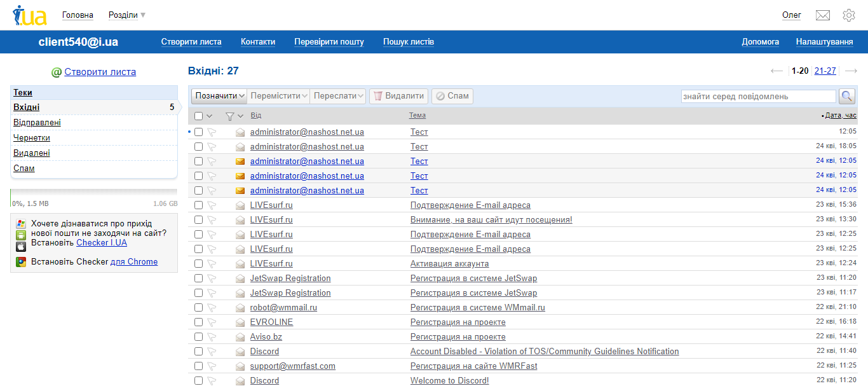
Task: Click the Видалити button
Action: (398, 96)
